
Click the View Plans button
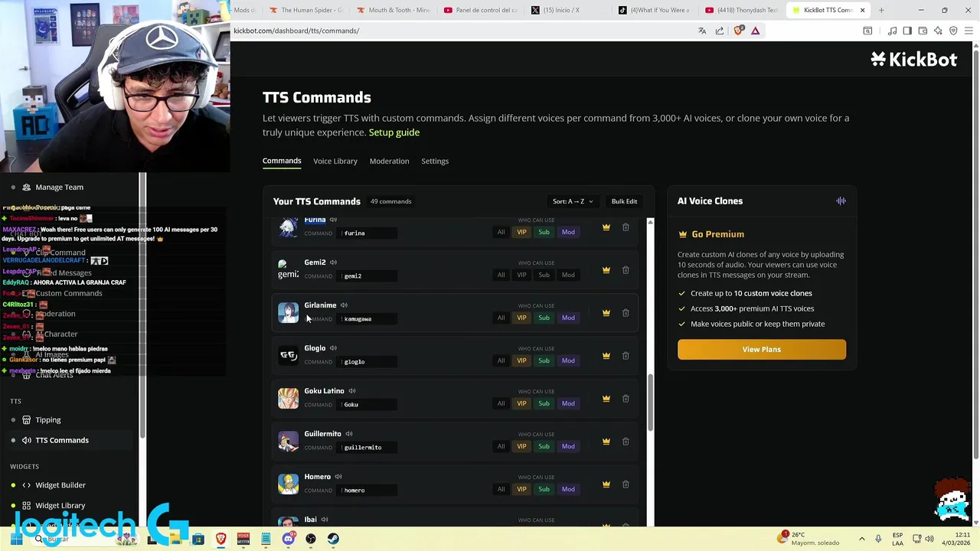[x=762, y=349]
